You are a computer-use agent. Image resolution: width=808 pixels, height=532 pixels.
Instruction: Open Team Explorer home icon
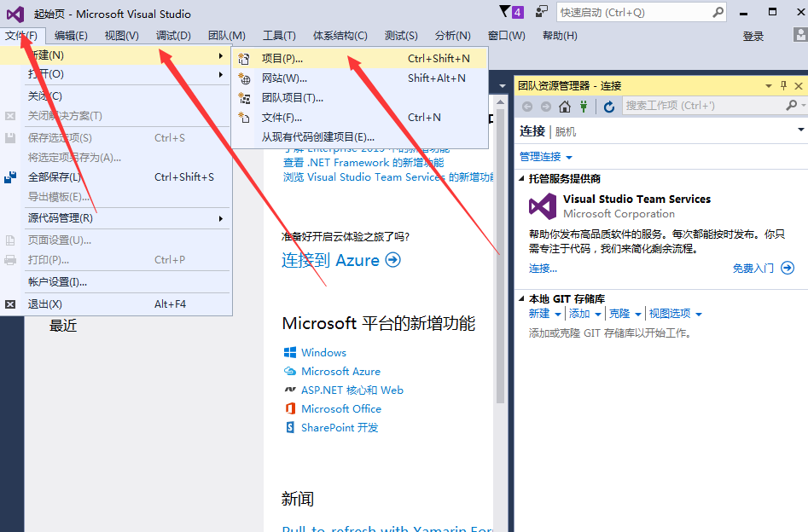(x=565, y=106)
